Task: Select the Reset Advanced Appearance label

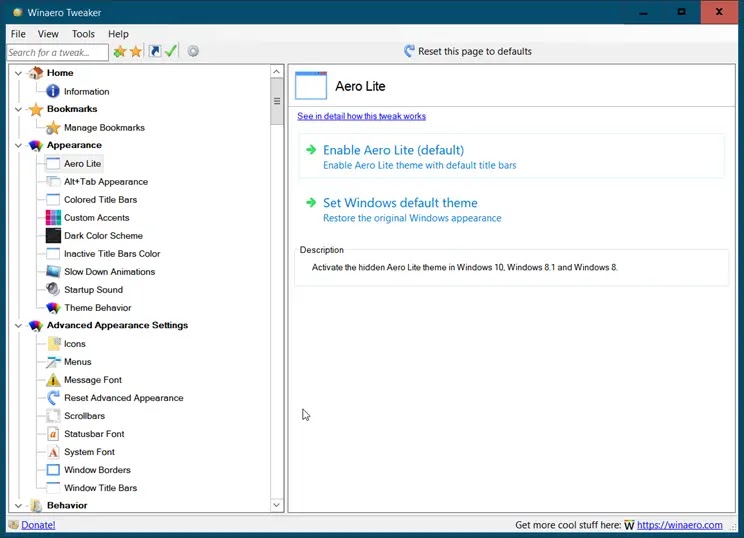Action: point(124,398)
